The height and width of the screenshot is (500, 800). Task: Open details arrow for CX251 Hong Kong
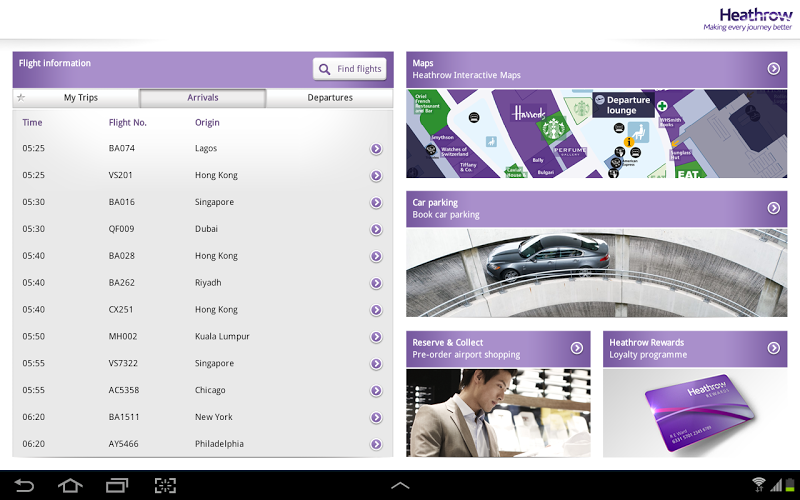[376, 310]
